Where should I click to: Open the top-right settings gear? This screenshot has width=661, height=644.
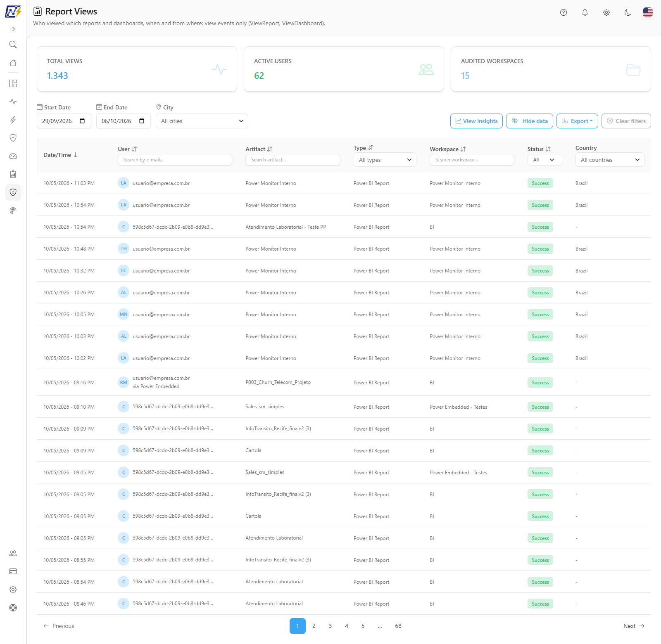(606, 12)
